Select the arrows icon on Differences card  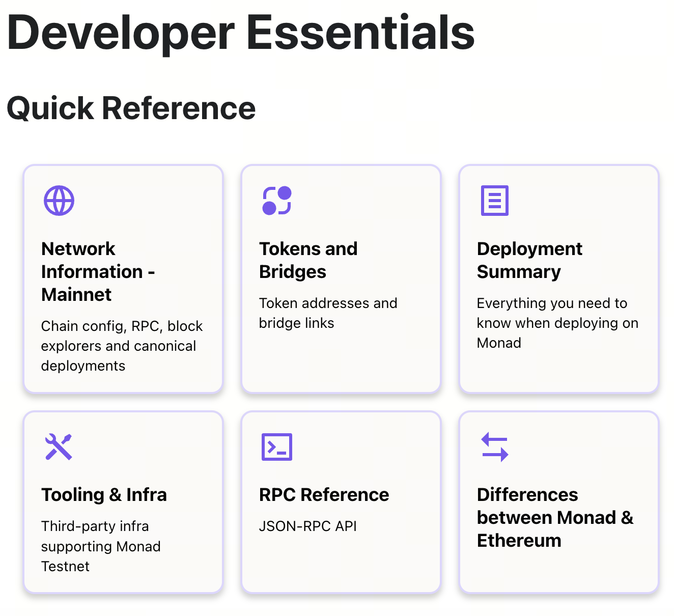coord(494,447)
